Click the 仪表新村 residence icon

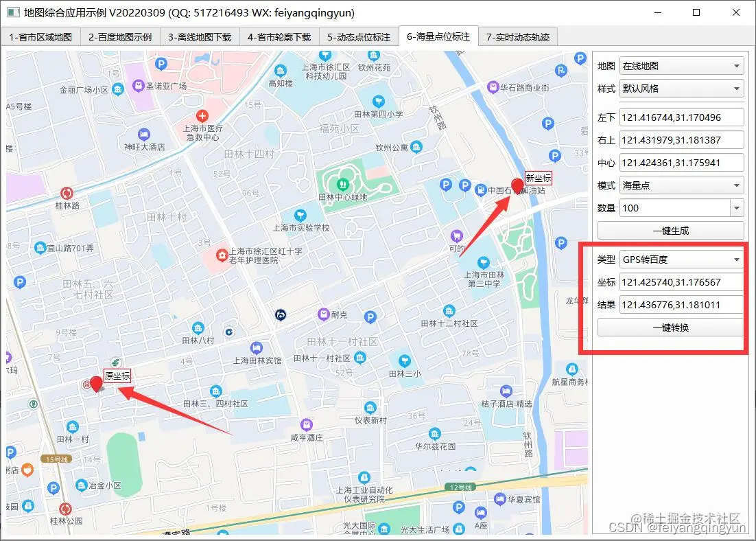point(370,407)
